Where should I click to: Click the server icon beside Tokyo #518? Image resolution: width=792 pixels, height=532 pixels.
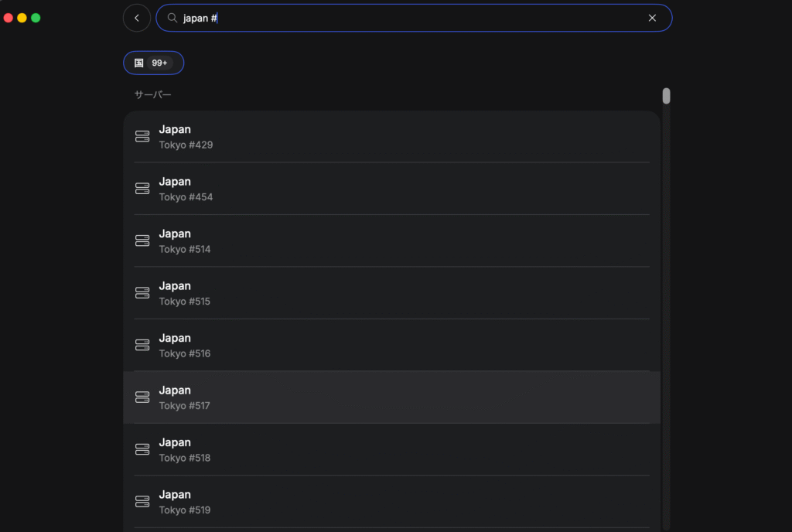click(142, 449)
